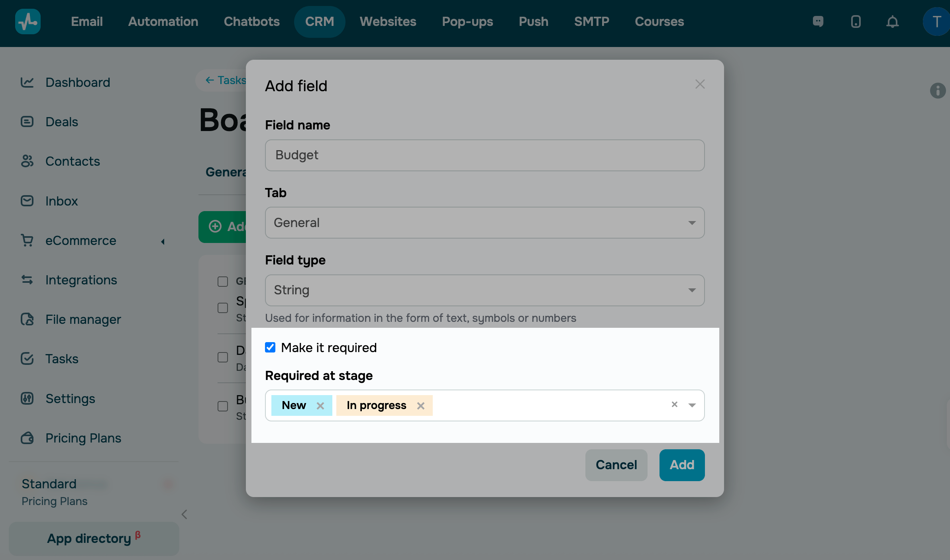Open the Tab 'General' dropdown
Viewport: 950px width, 560px height.
pos(484,223)
